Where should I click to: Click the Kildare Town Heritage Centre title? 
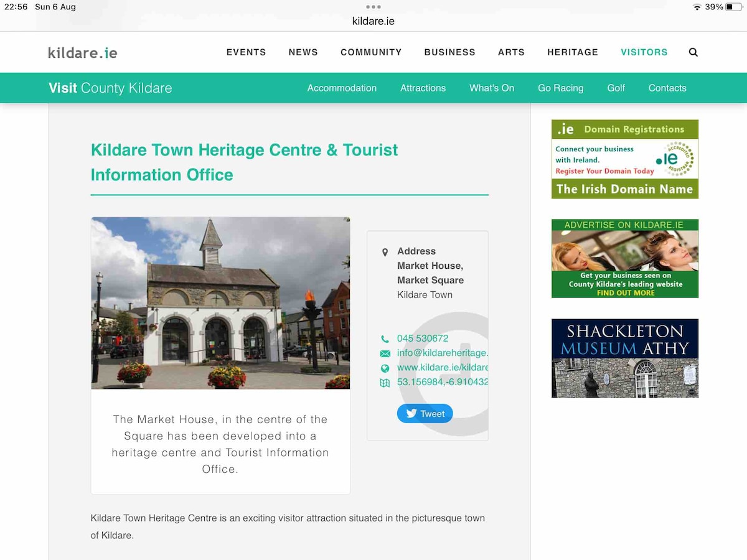coord(244,162)
